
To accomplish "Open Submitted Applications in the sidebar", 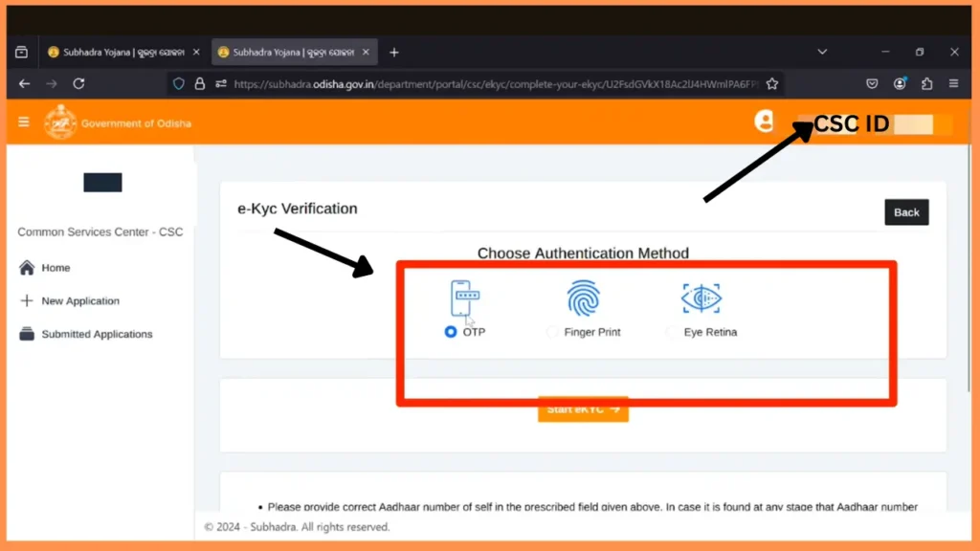I will [97, 334].
